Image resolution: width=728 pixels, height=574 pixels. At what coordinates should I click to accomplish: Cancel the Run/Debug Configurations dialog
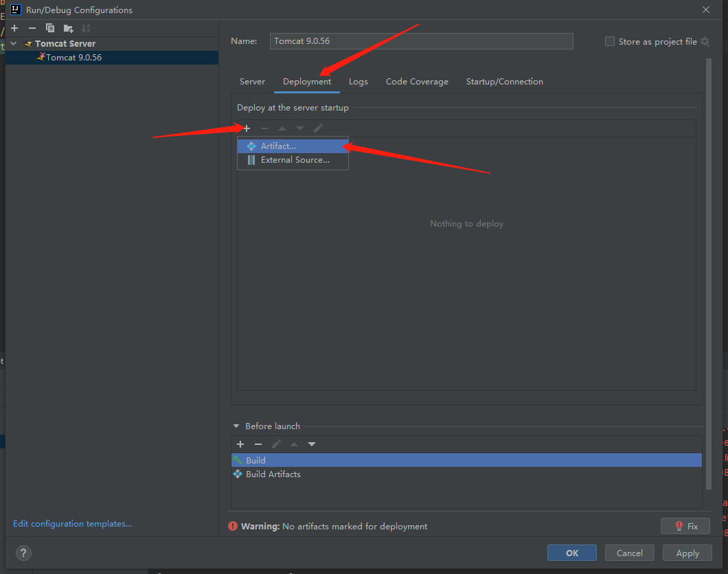pos(630,553)
